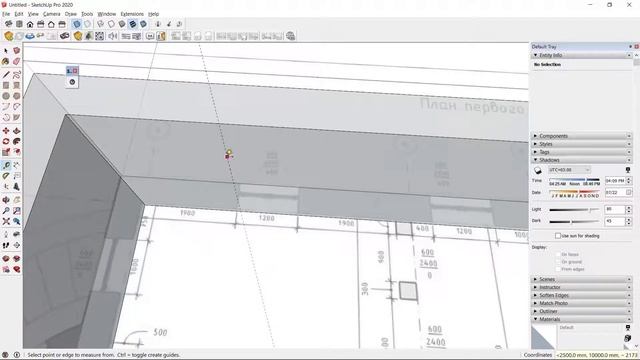640x360 pixels.
Task: Select the Orbit camera tool
Action: coord(6,200)
